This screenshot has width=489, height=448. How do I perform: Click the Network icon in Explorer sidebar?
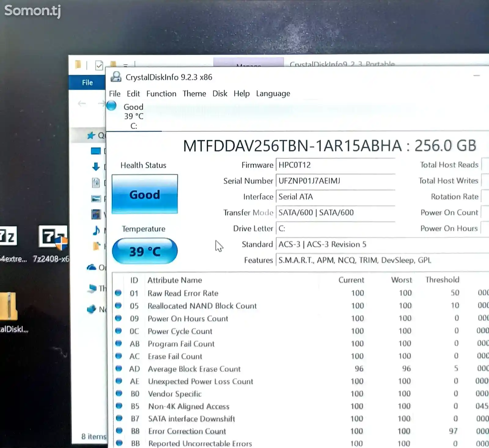pos(91,309)
